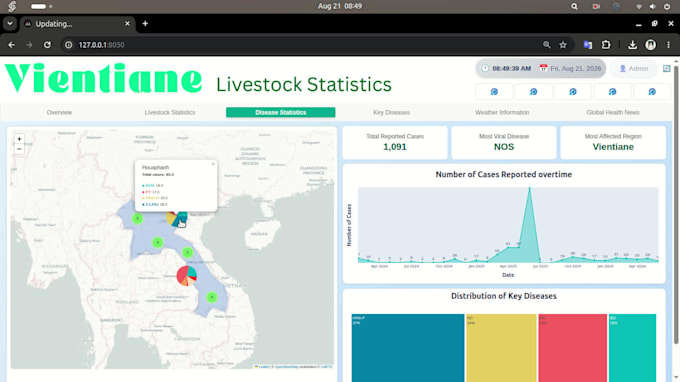680x382 pixels.
Task: Click the red treemap block
Action: click(572, 348)
